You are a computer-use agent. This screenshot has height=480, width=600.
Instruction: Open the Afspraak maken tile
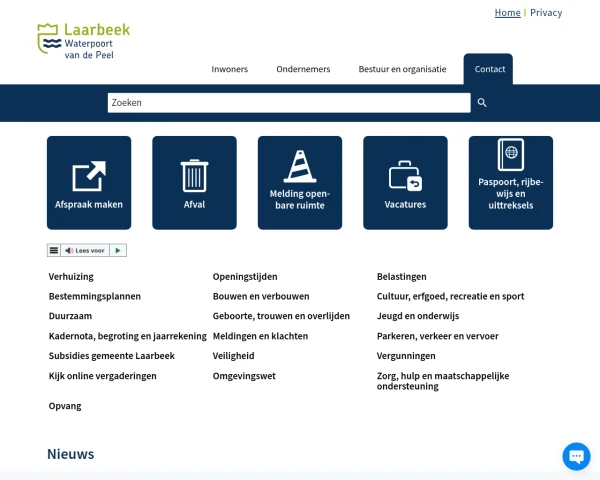tap(89, 183)
